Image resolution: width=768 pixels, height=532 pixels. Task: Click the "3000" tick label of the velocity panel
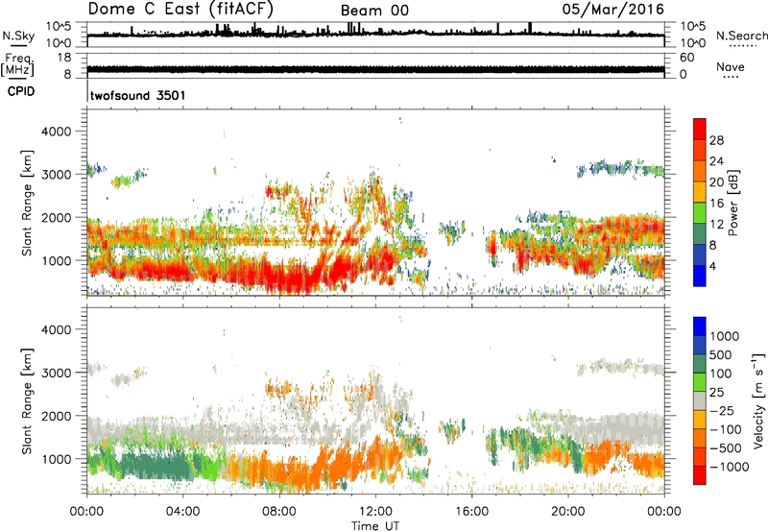click(x=57, y=373)
